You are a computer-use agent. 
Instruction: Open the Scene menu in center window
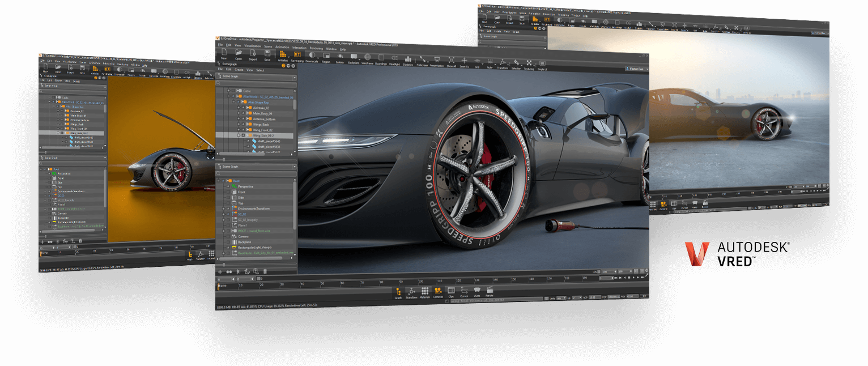(268, 46)
